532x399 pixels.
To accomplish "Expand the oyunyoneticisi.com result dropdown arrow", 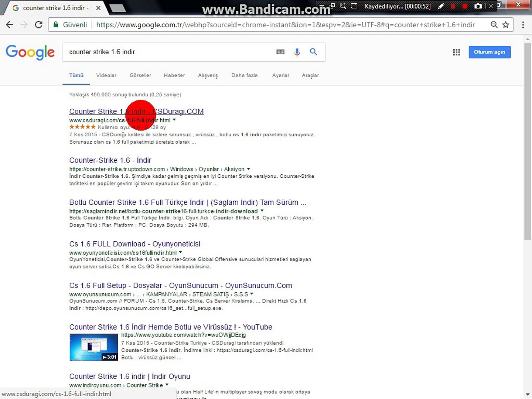I will pyautogui.click(x=181, y=252).
